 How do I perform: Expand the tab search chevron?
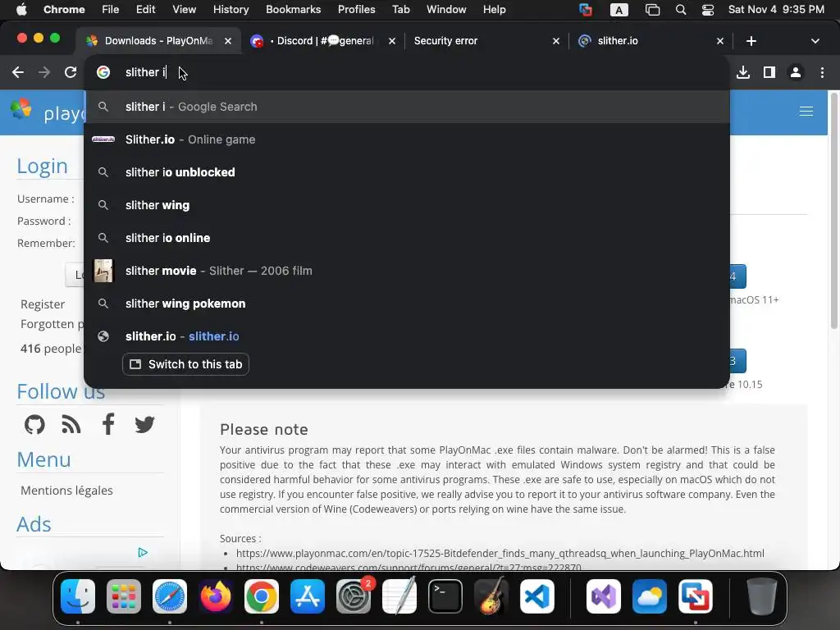coord(815,41)
